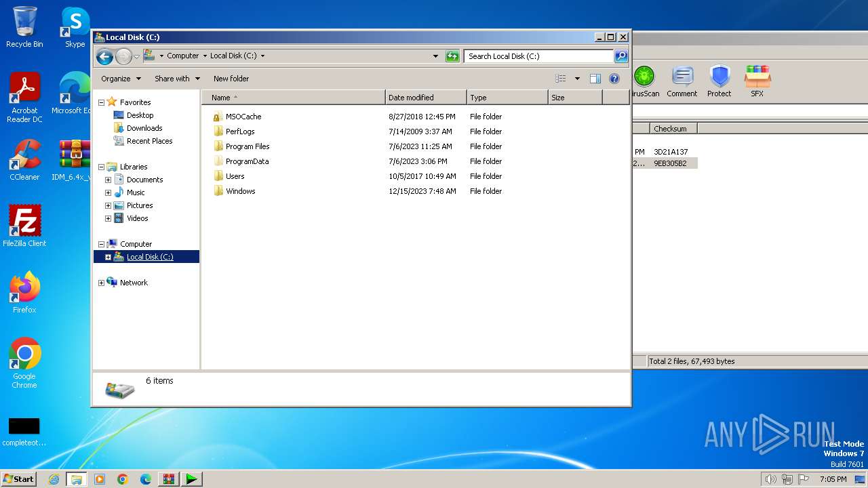Open the address bar history dropdown
This screenshot has height=488, width=868.
435,56
